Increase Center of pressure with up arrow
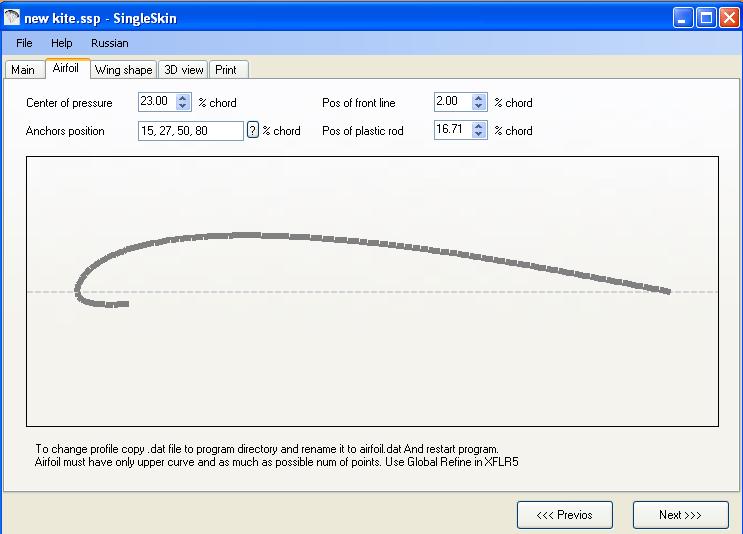The image size is (743, 534). click(x=183, y=98)
